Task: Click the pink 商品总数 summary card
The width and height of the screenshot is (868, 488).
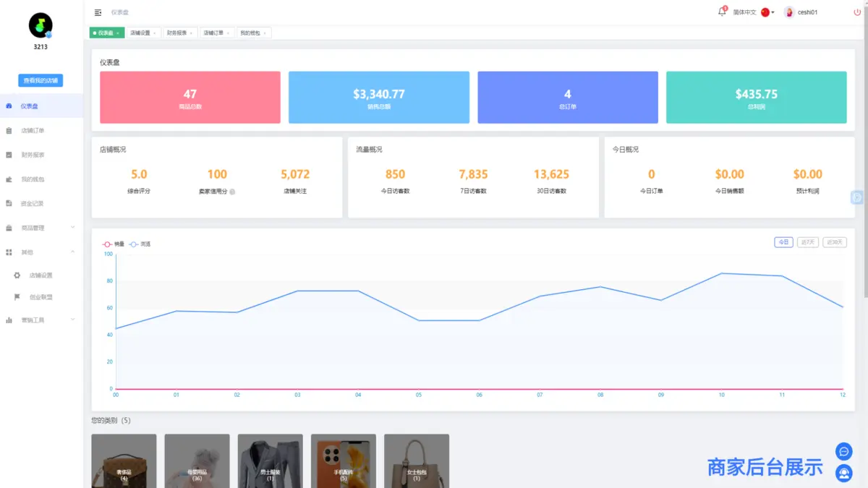Action: pos(190,98)
